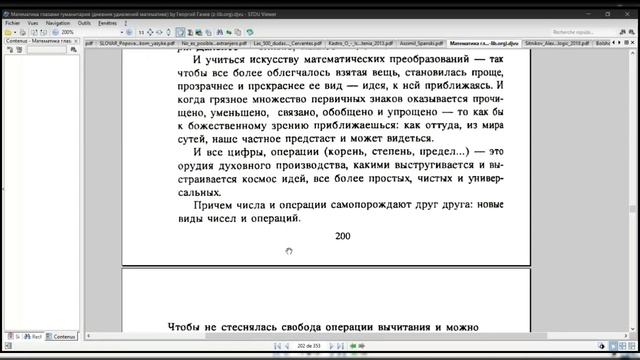Open the Navigation menu
640x360 pixels.
58,23
